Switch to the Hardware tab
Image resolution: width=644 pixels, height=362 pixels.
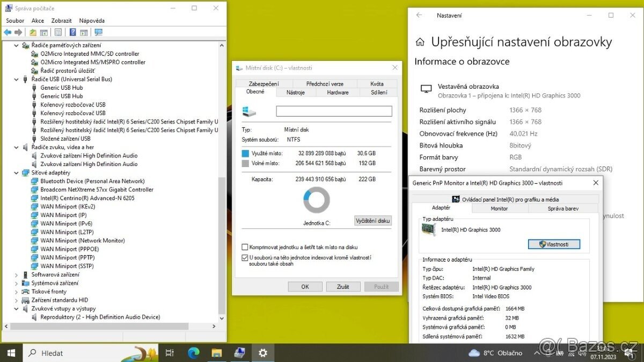(338, 92)
